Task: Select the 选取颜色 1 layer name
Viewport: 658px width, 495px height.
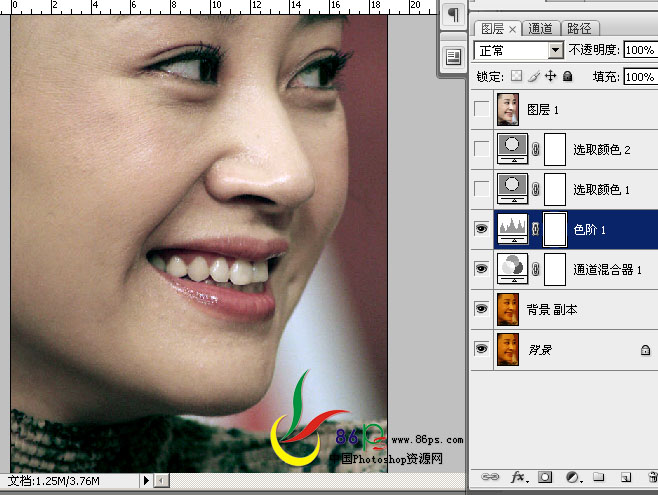Action: (602, 190)
